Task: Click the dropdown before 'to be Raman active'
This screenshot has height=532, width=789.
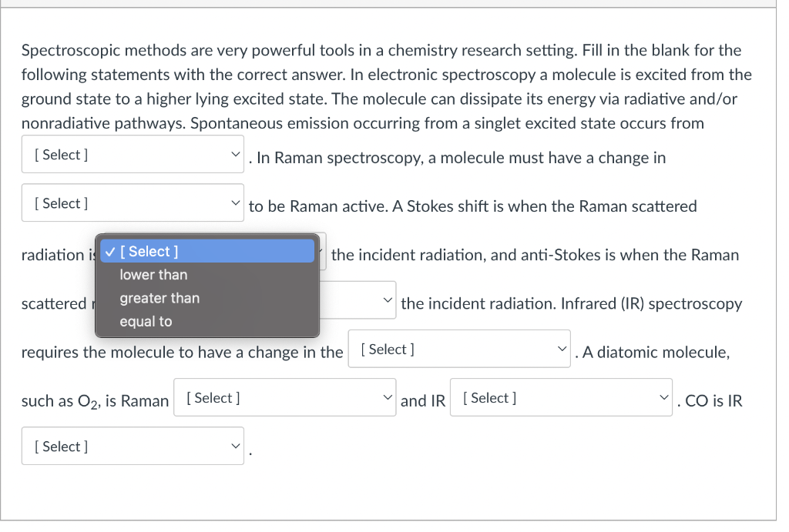Action: (x=133, y=202)
